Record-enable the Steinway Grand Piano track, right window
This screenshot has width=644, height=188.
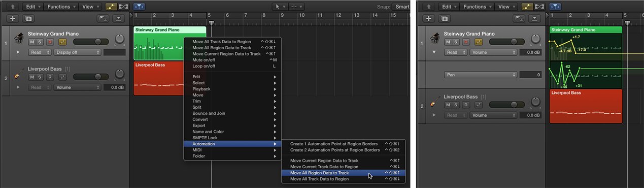tap(466, 42)
